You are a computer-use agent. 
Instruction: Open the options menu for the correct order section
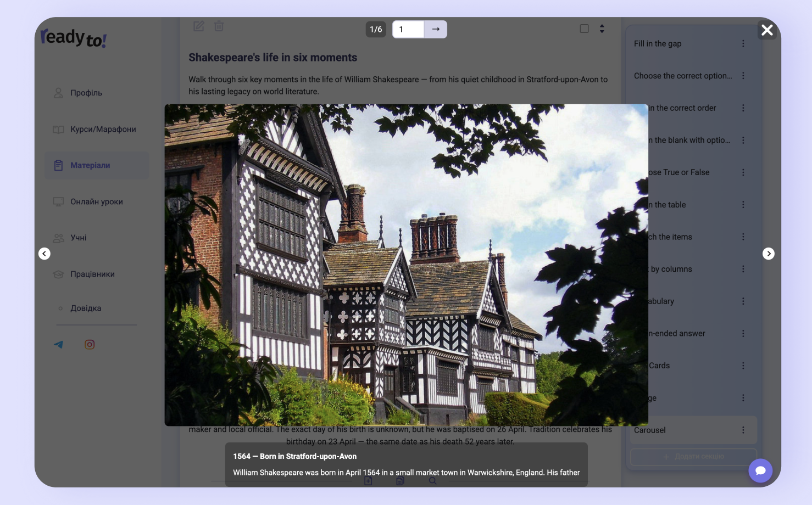click(743, 108)
